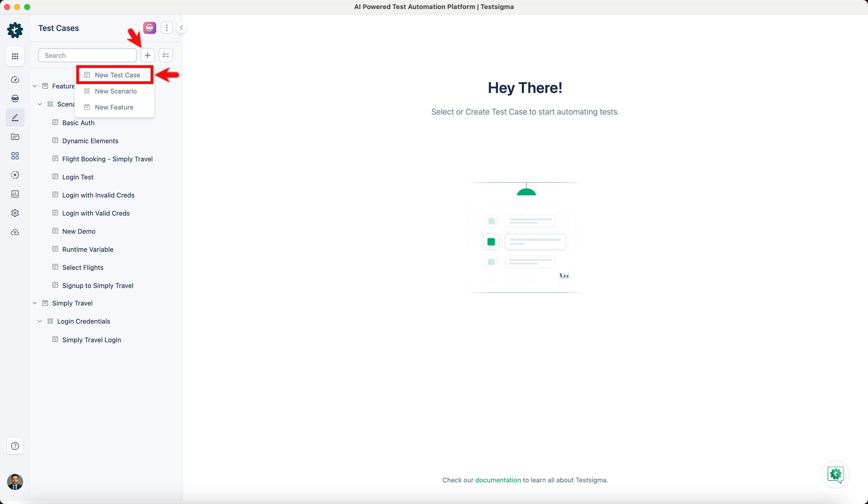Open the three-dot options menu
Viewport: 868px width, 504px height.
tap(167, 28)
